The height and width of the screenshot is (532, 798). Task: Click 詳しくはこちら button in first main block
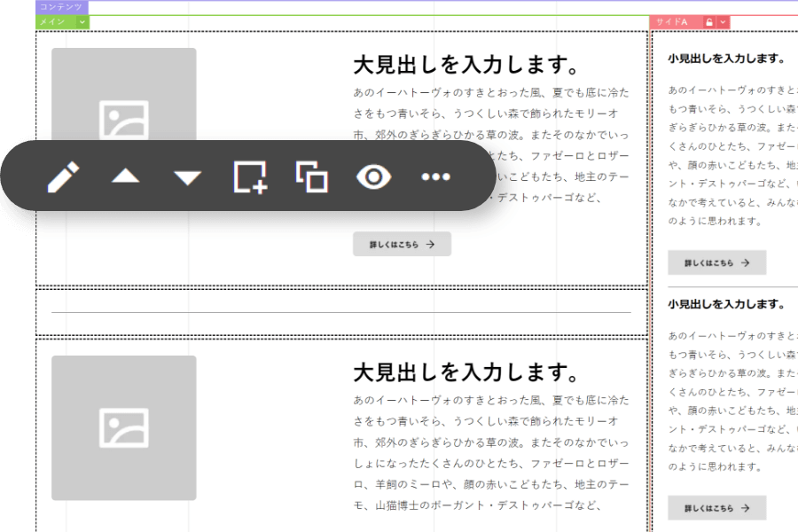tap(402, 244)
